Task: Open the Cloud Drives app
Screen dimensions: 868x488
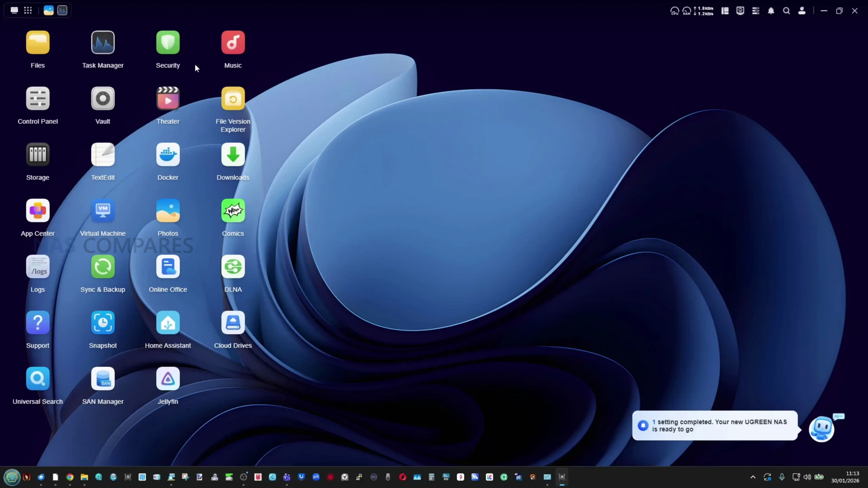Action: point(233,323)
